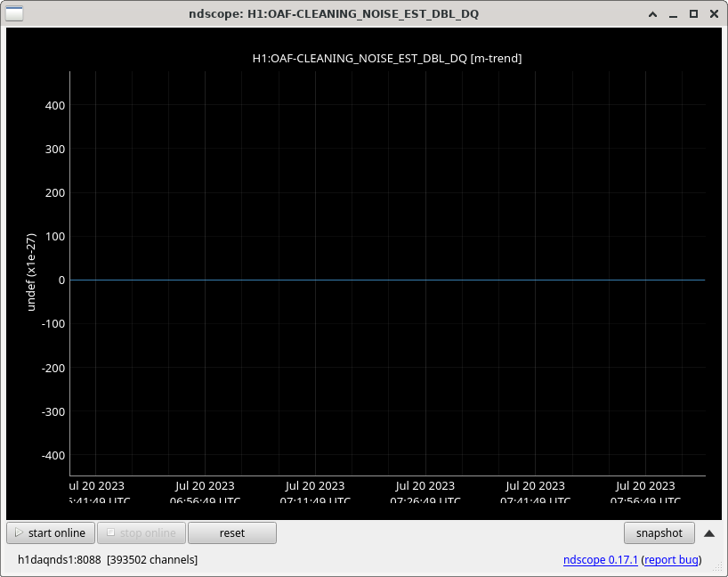
Task: Click the 07:11:49 UTC time axis label
Action: point(314,500)
